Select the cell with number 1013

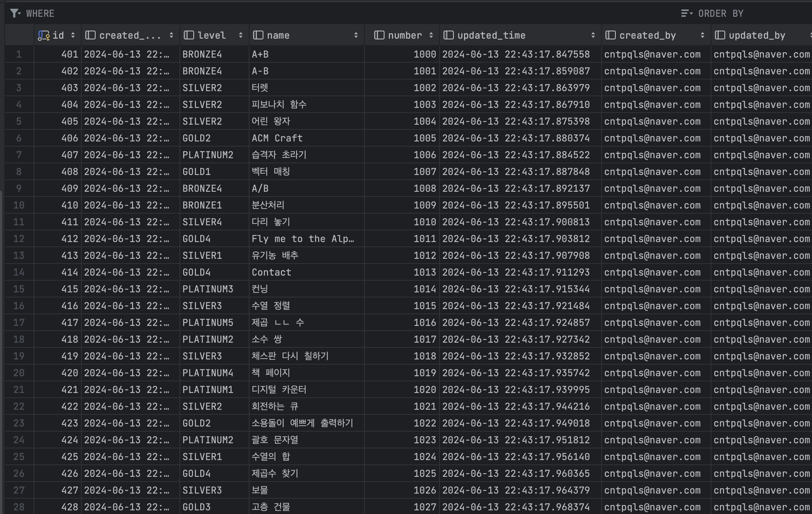tap(425, 272)
